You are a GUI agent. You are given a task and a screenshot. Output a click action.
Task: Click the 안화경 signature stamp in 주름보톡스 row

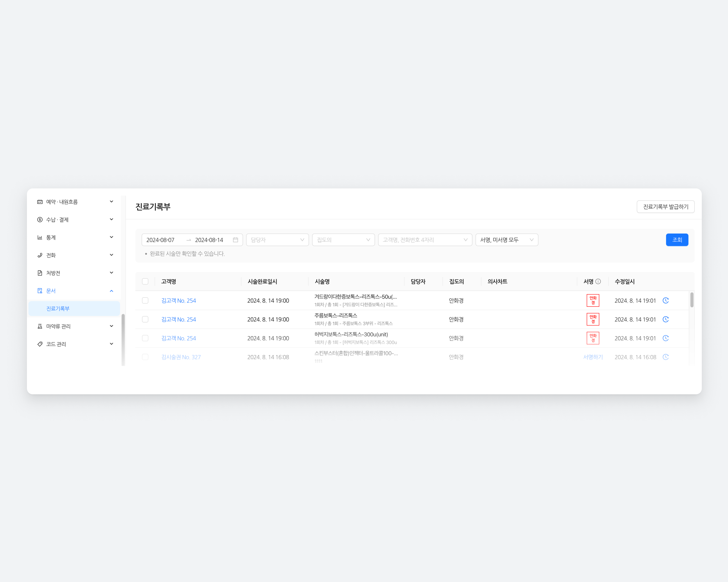pos(593,319)
